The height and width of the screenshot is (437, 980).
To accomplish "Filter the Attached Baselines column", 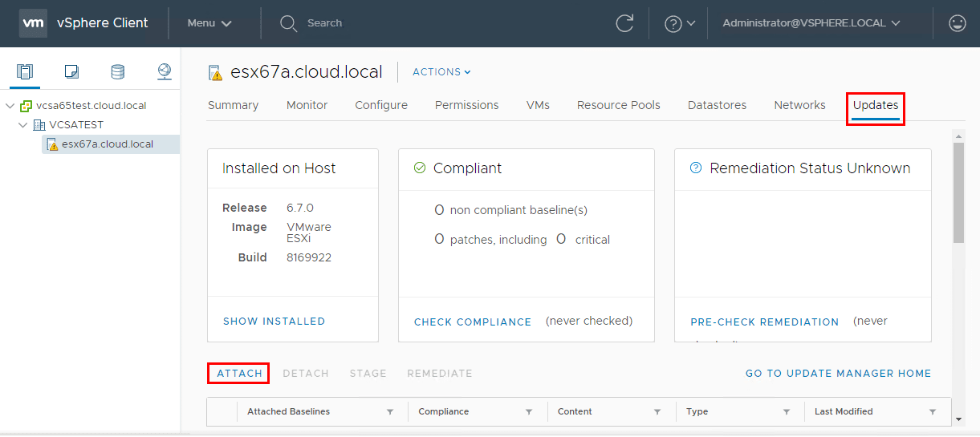I will pyautogui.click(x=390, y=412).
